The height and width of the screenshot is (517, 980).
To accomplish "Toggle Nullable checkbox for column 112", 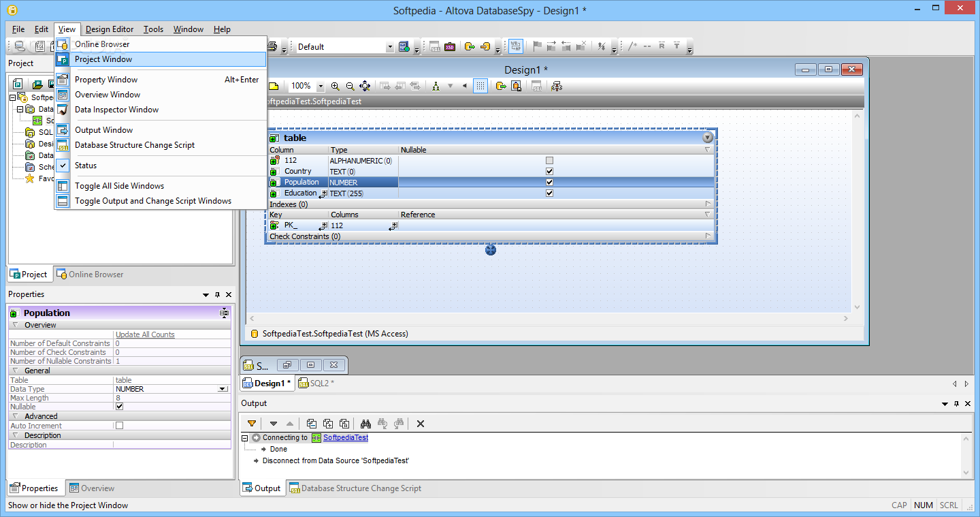I will [x=549, y=161].
